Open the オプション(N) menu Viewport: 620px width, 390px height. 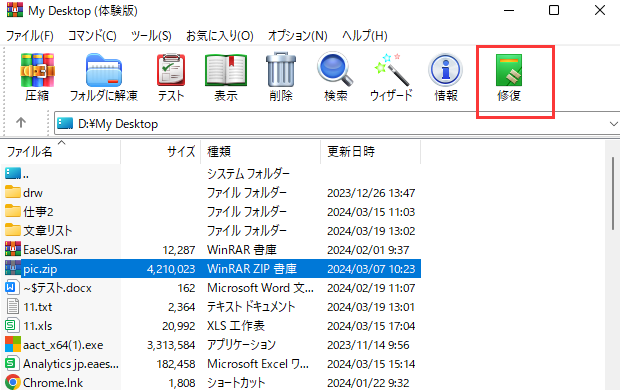pos(298,36)
